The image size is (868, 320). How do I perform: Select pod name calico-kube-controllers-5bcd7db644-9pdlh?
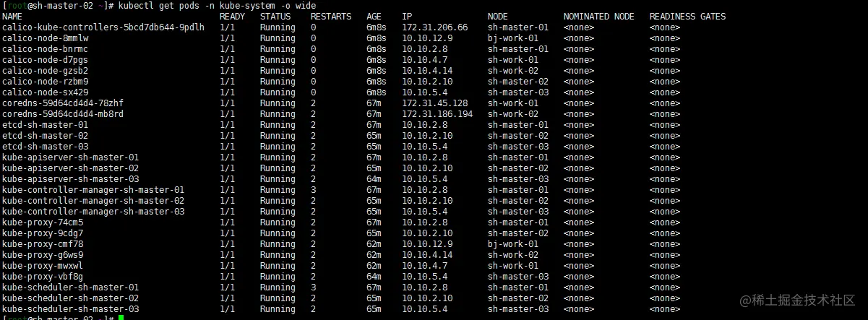(x=103, y=27)
